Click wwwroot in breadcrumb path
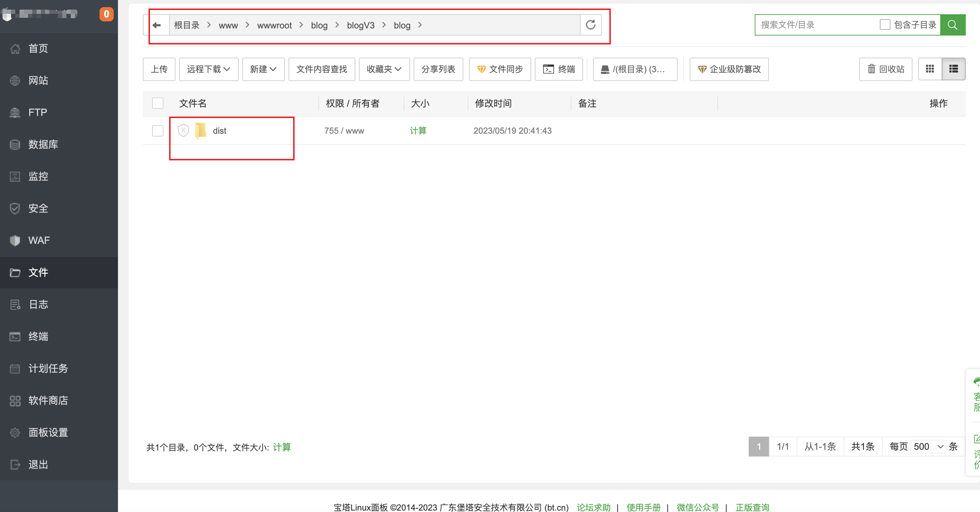The image size is (980, 512). (x=274, y=26)
